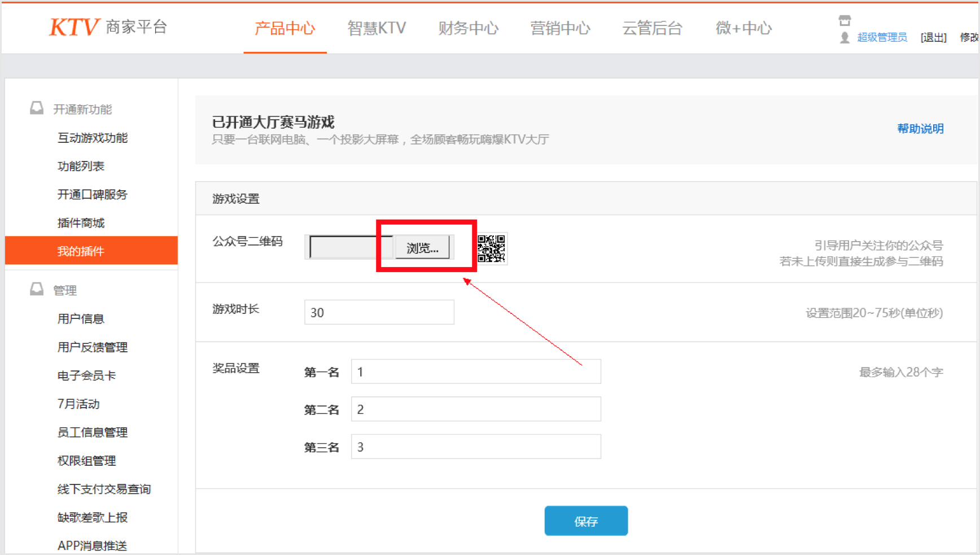Click the 最多输入28个字 hint text
Screen dimensions: 980x555
[901, 372]
